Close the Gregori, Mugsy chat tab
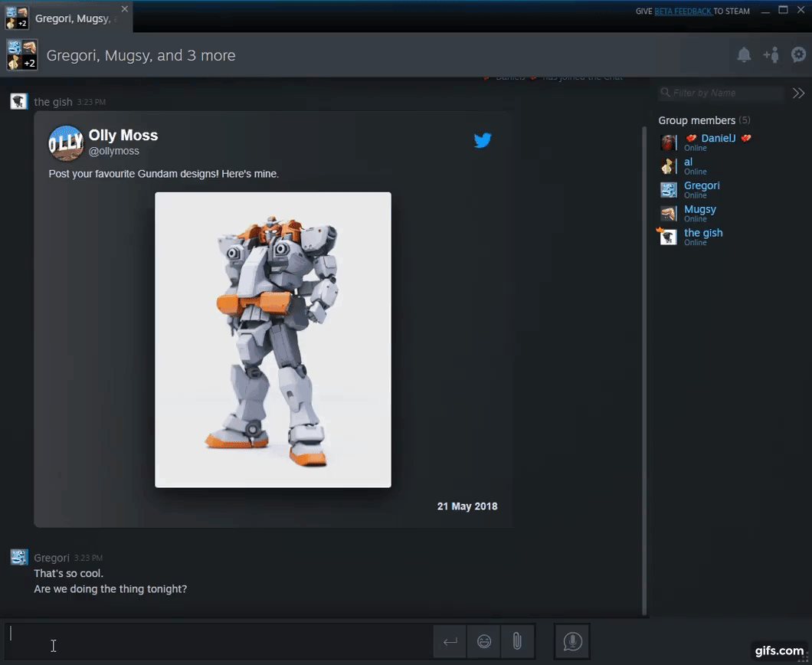The height and width of the screenshot is (665, 812). 125,9
